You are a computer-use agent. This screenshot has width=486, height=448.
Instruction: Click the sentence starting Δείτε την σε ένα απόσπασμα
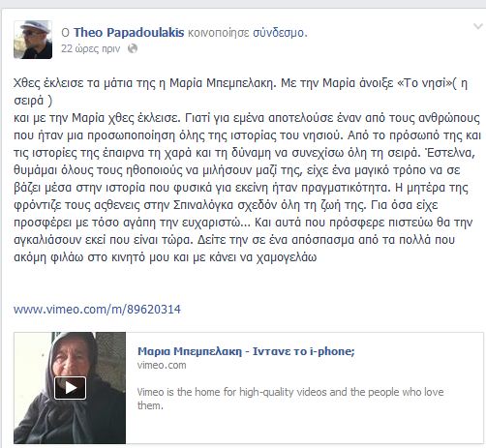pyautogui.click(x=326, y=240)
